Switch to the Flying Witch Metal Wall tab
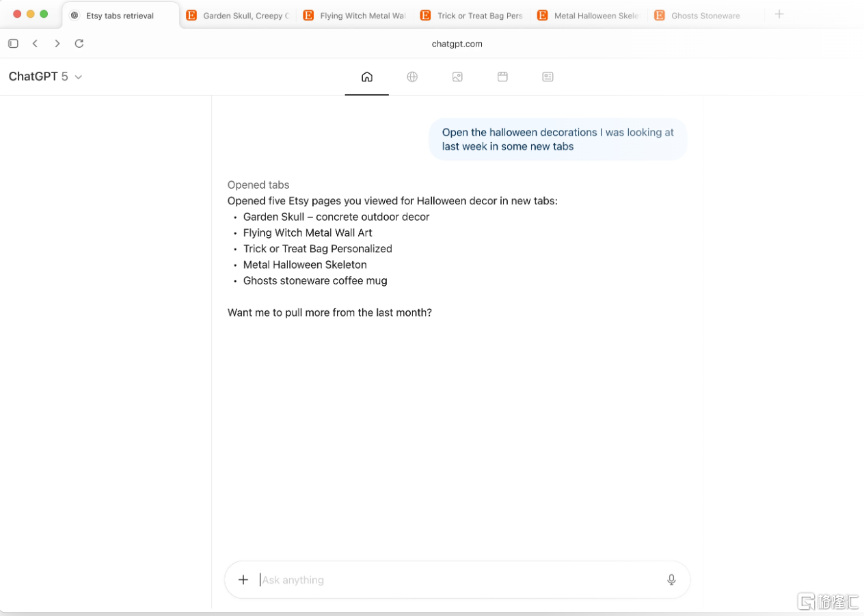The image size is (864, 616). [x=355, y=16]
